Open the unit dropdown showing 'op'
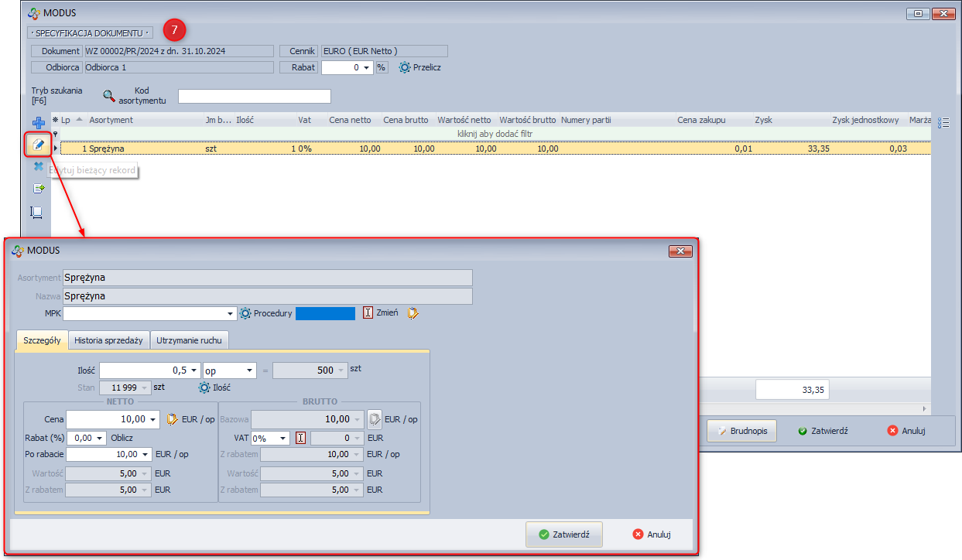 (249, 370)
